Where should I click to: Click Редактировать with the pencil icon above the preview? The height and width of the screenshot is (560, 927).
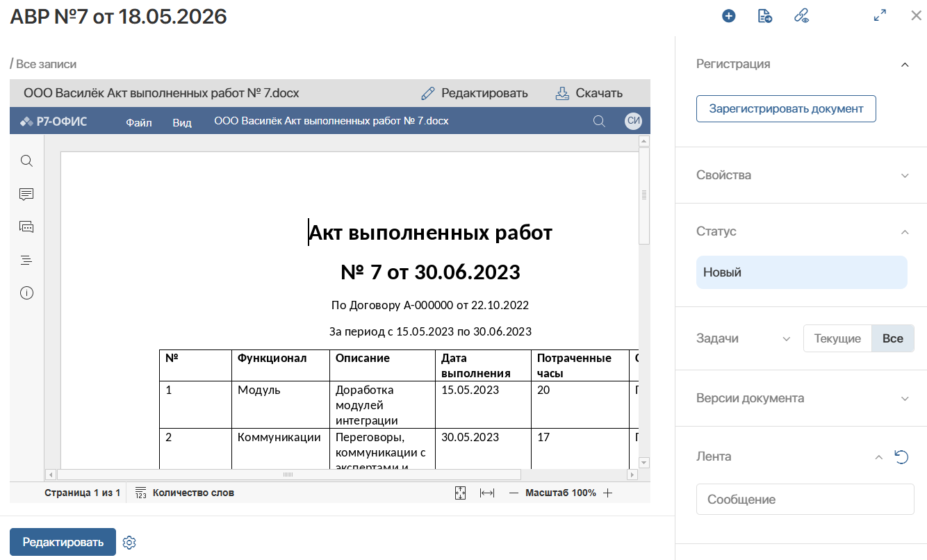[x=475, y=93]
